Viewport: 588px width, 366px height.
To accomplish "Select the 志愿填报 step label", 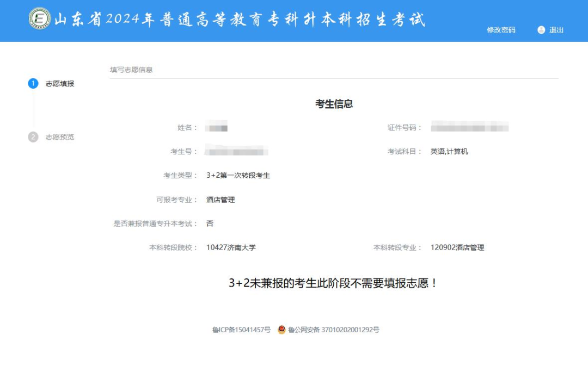I will click(x=59, y=84).
